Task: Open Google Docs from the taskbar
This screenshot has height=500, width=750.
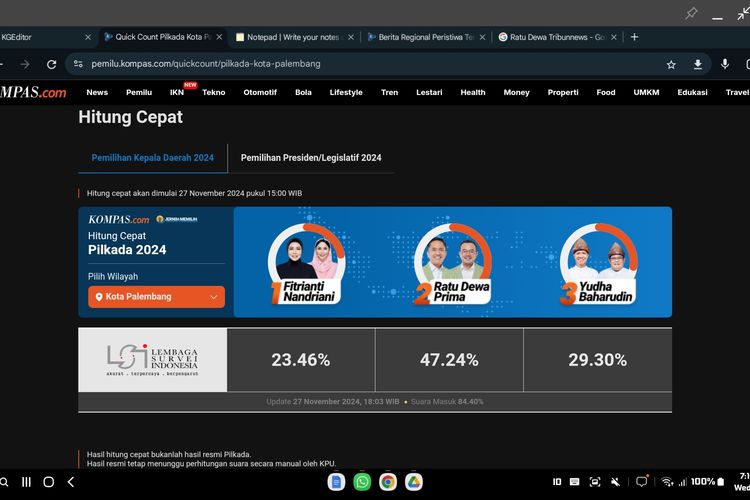Action: point(336,482)
